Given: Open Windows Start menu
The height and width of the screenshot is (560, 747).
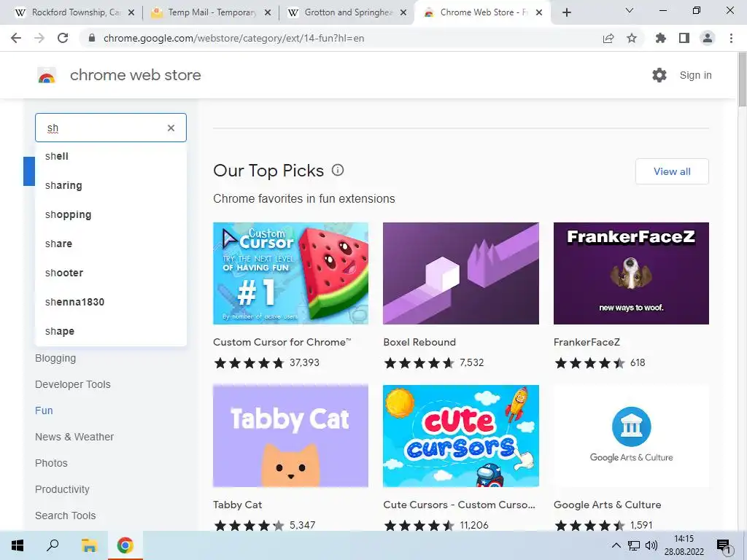Looking at the screenshot, I should (18, 545).
